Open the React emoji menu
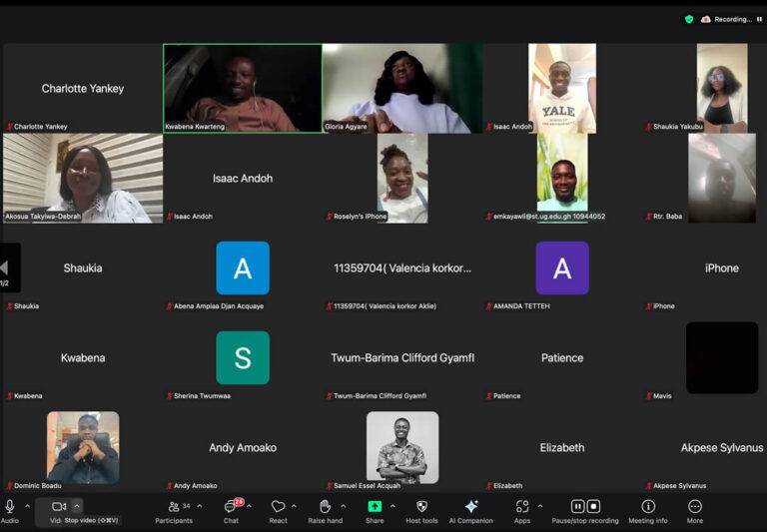 pos(278,507)
